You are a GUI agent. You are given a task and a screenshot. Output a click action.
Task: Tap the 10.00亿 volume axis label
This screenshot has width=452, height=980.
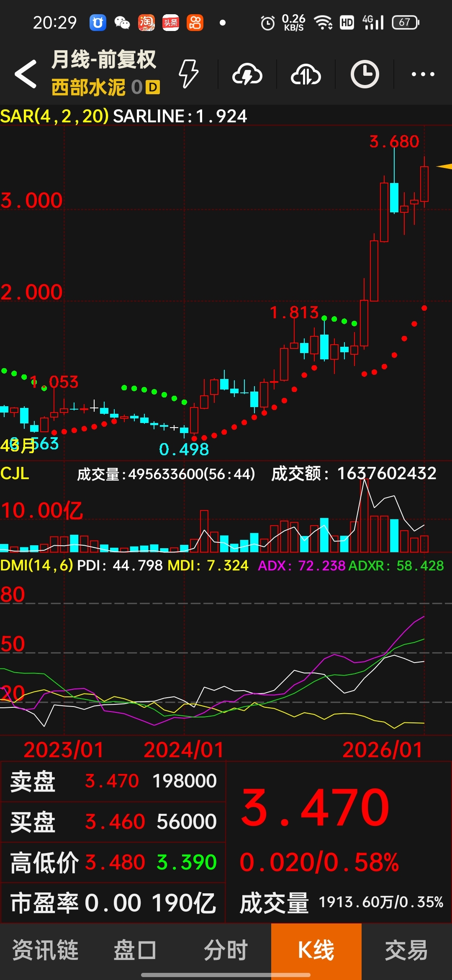42,511
